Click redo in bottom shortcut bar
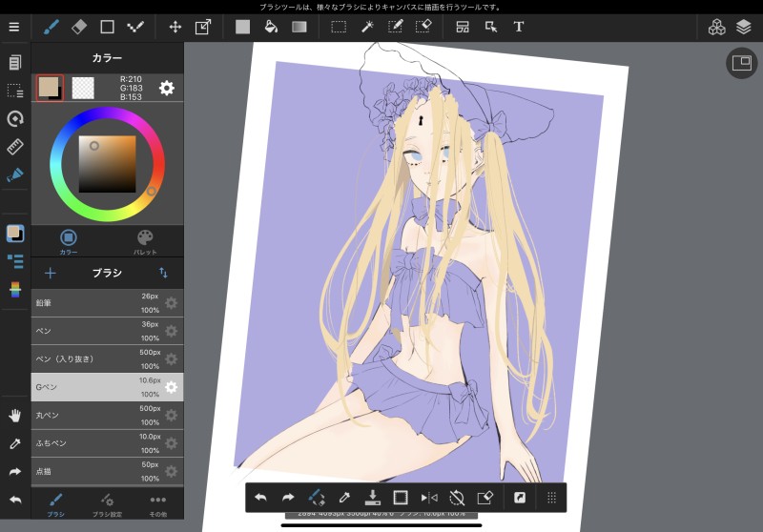Screen dimensions: 763x532 (x=288, y=498)
